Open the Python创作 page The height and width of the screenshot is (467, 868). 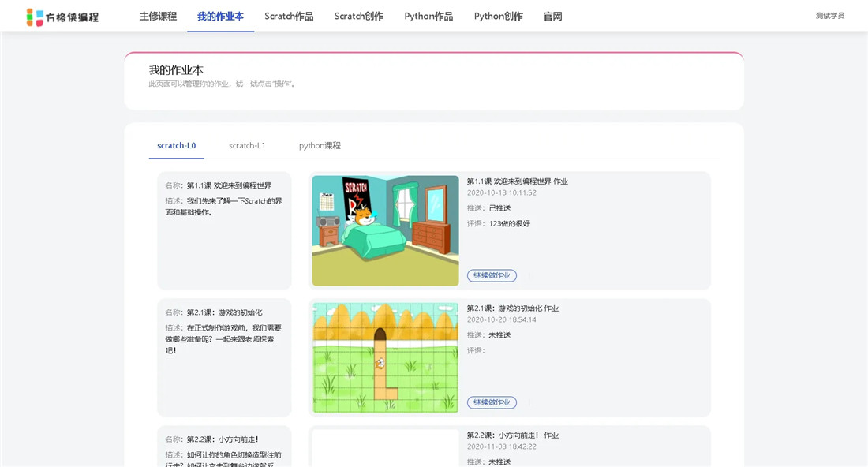click(x=498, y=16)
